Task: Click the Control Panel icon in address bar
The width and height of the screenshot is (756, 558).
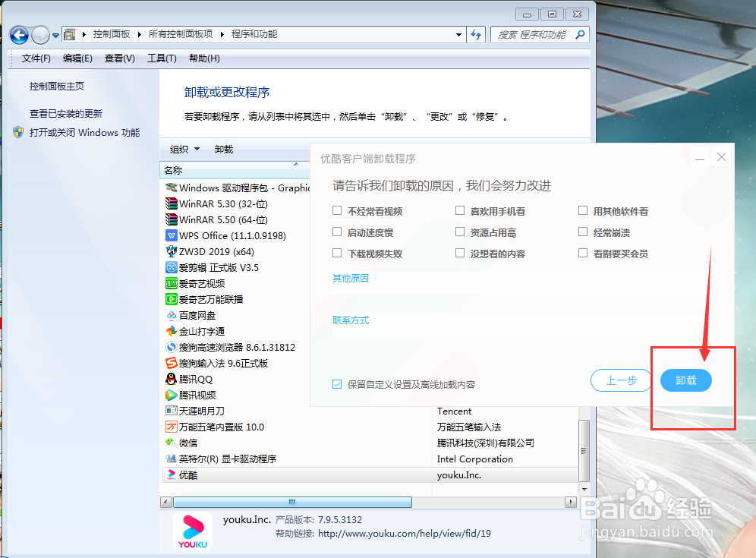Action: [x=70, y=34]
